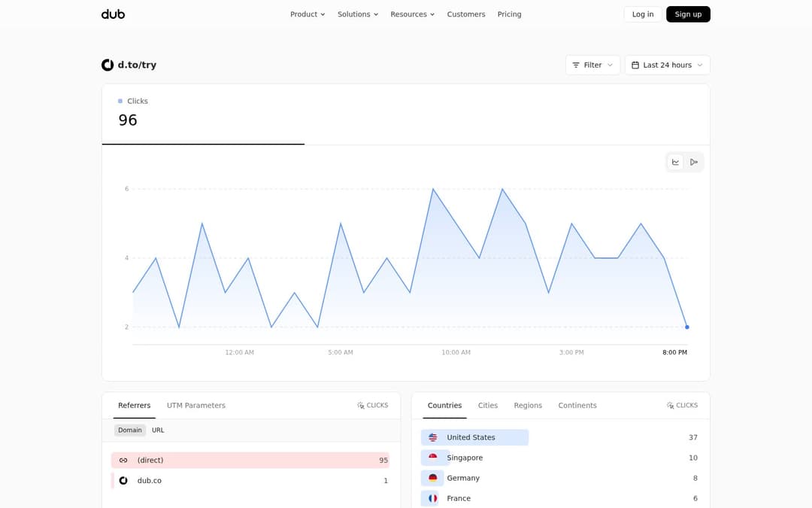The height and width of the screenshot is (508, 812).
Task: Switch to the Continents tab
Action: click(577, 406)
